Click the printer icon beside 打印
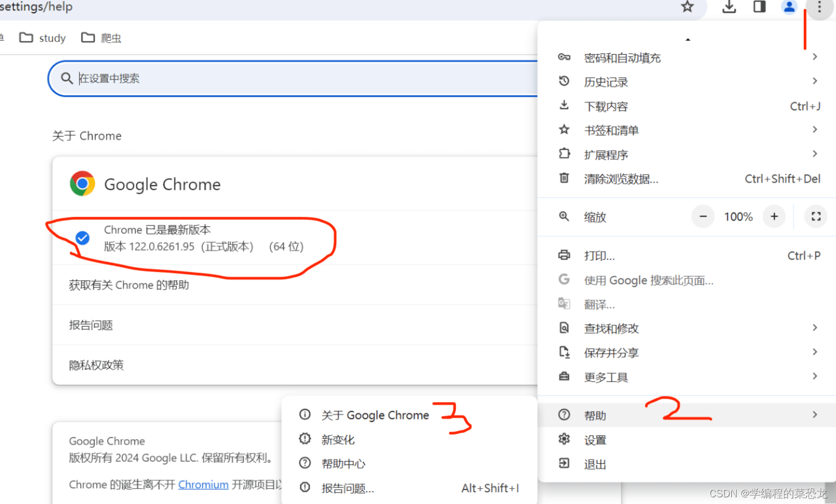 point(564,255)
